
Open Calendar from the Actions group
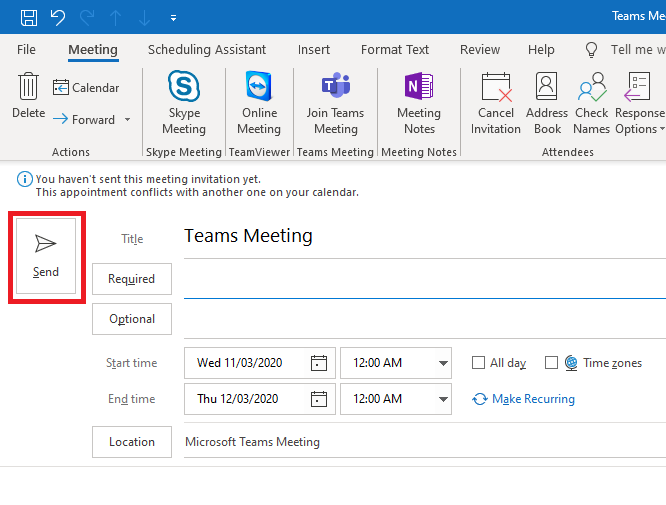(86, 87)
